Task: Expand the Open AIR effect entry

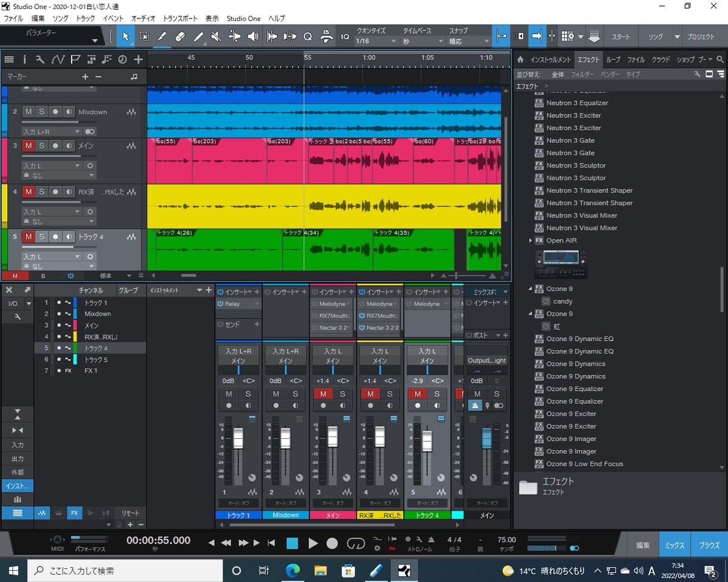Action: click(x=530, y=240)
